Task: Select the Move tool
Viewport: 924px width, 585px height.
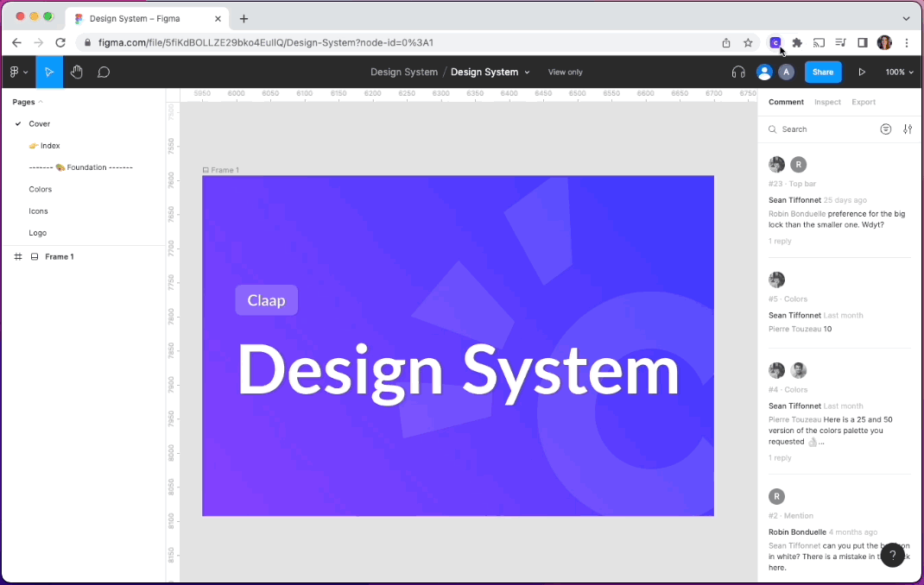Action: (49, 72)
